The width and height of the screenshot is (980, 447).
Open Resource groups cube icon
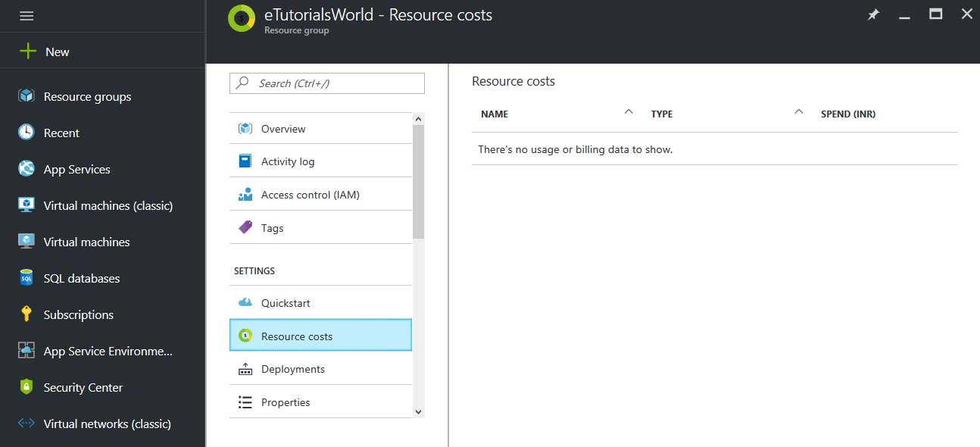[27, 96]
